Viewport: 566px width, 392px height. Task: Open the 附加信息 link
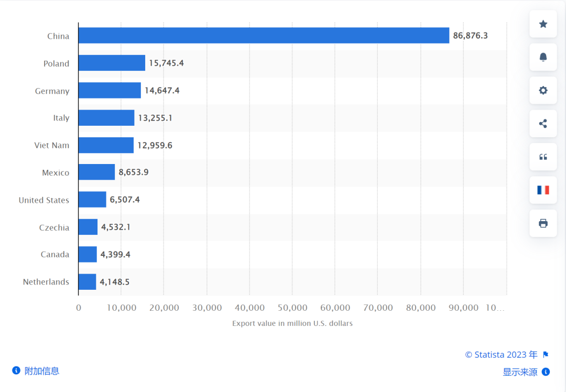(41, 371)
